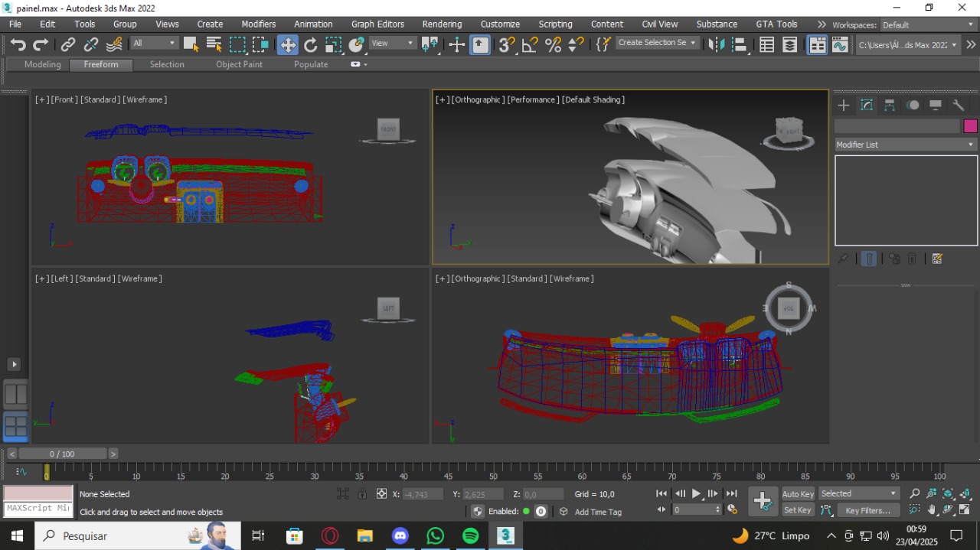Click the Pin Stack icon
The height and width of the screenshot is (550, 980).
pos(843,259)
